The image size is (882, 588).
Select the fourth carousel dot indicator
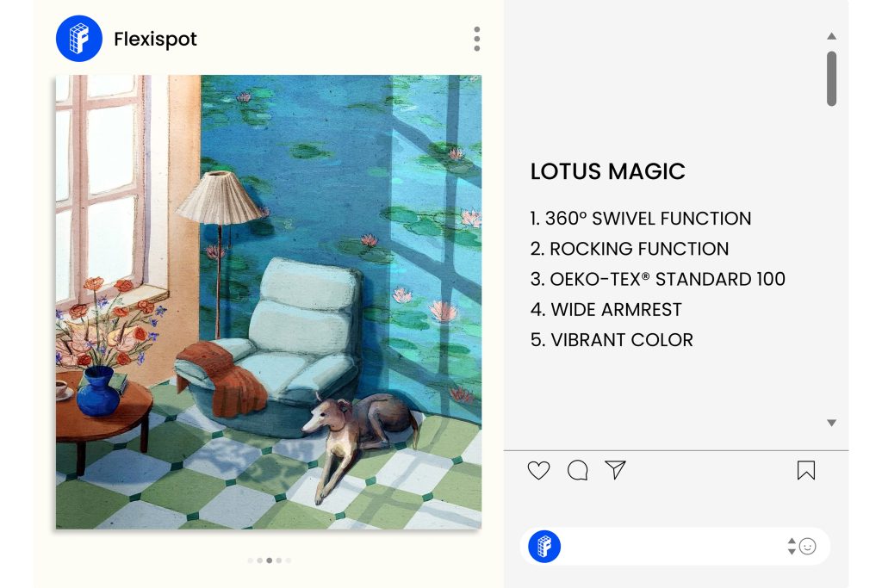coord(279,560)
